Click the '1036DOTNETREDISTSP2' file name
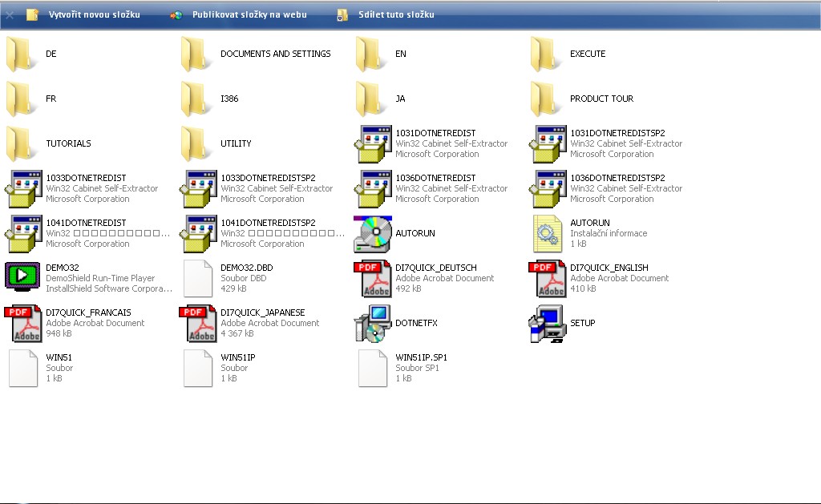The image size is (821, 504). 618,179
